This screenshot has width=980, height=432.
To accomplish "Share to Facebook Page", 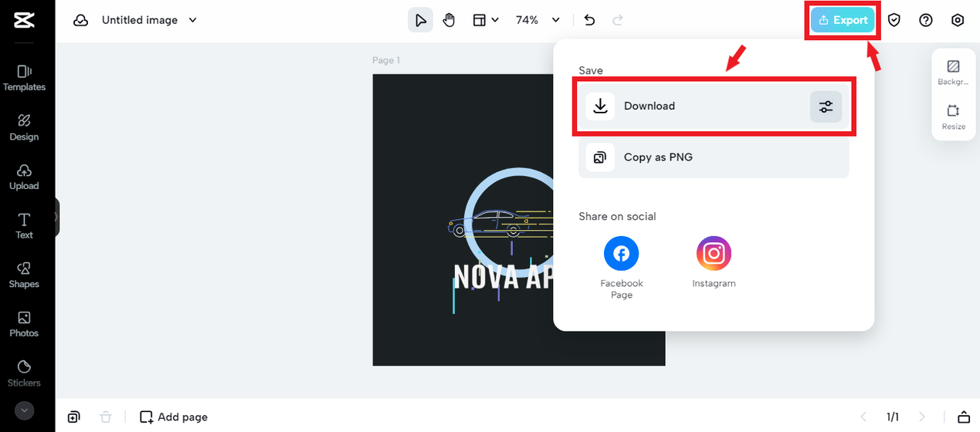I will pos(622,267).
